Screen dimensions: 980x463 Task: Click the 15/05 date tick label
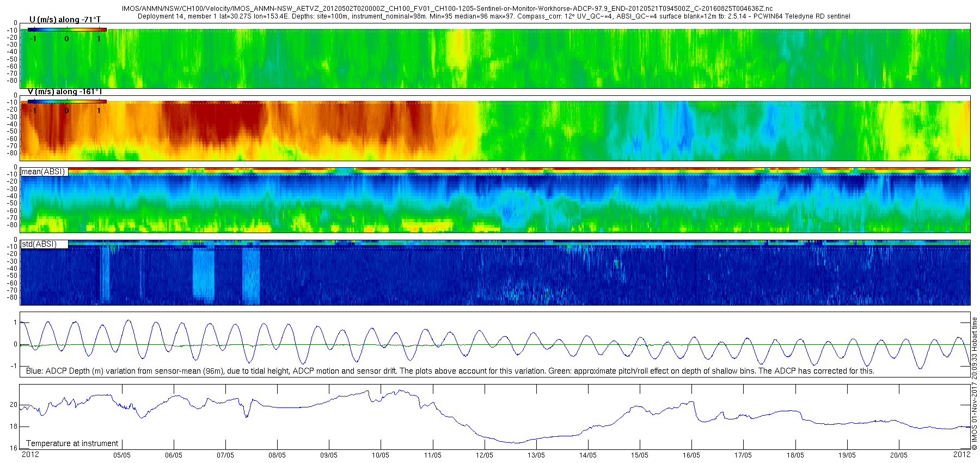[640, 455]
